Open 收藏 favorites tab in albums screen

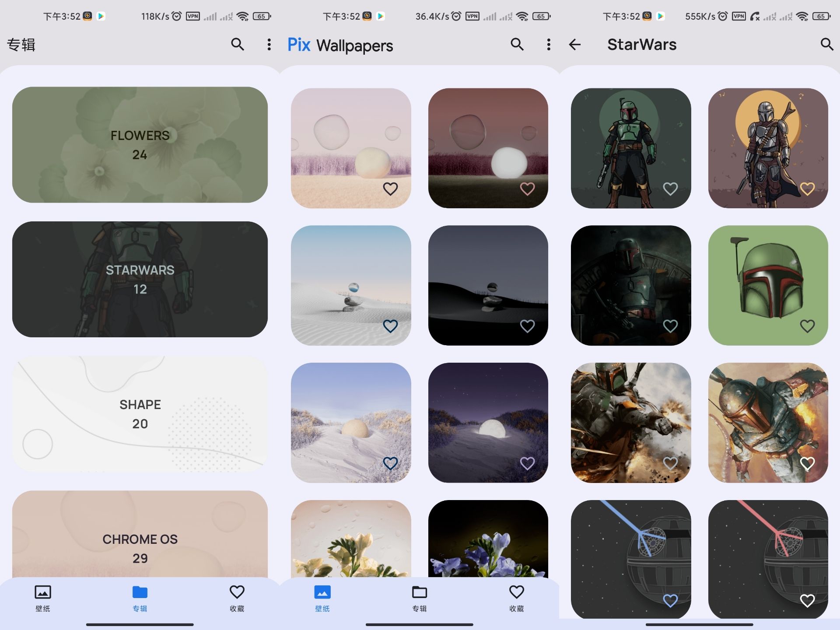pos(237,598)
